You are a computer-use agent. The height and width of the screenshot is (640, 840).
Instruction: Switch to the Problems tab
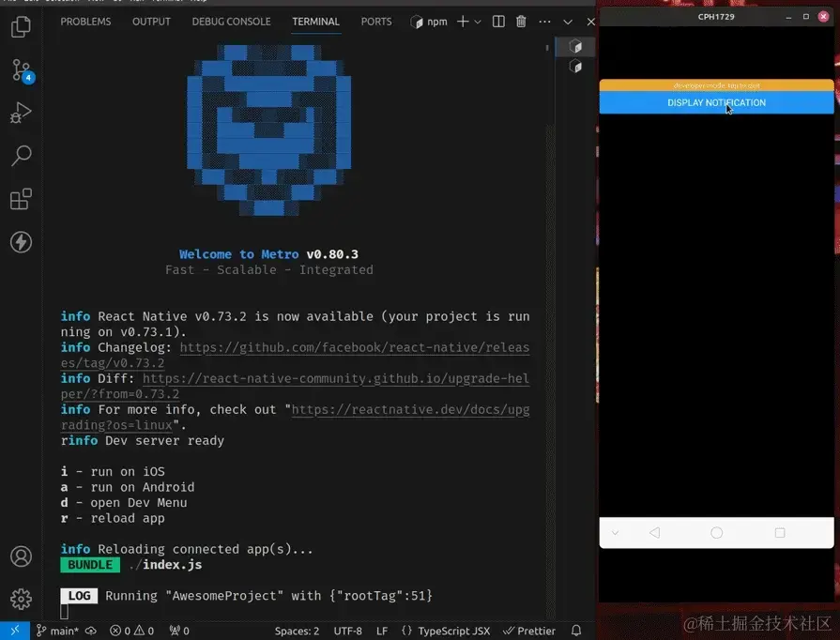coord(85,22)
